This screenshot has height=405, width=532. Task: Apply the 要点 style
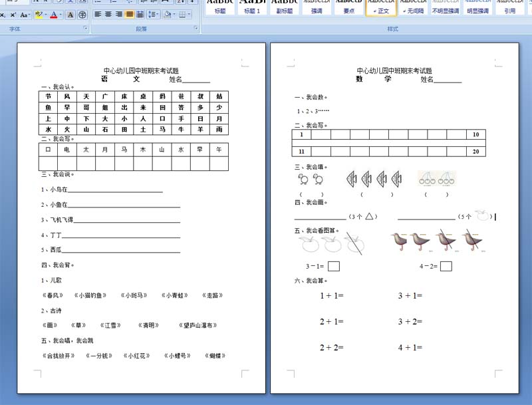(x=348, y=7)
